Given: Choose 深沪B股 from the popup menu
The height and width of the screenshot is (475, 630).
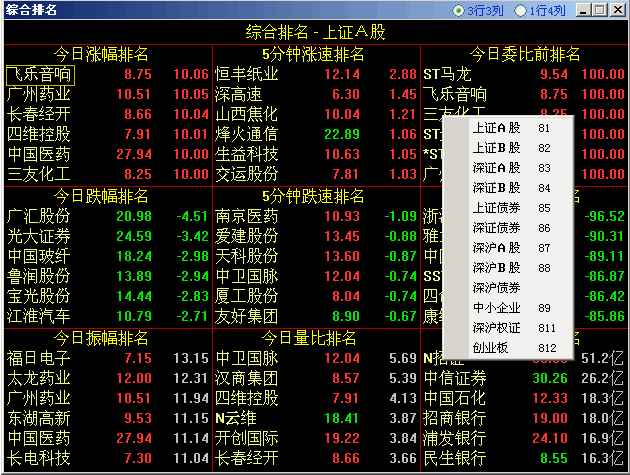Looking at the screenshot, I should (x=508, y=268).
